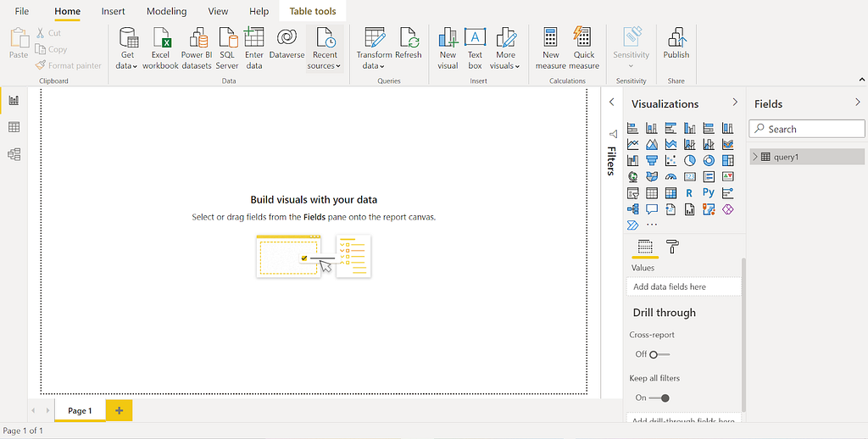Click the ArcGIS Maps visual
Viewport: 868px width, 439px height.
(709, 209)
